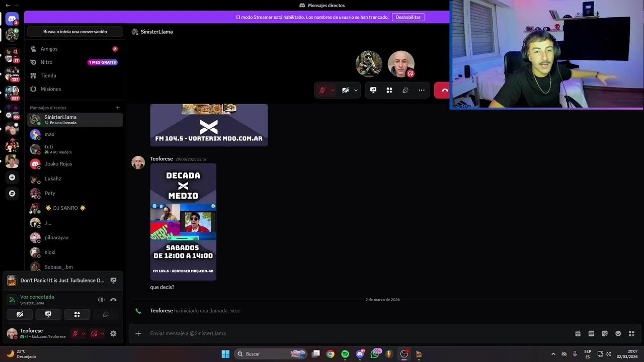Hang up using red disconnect button

tap(443, 90)
